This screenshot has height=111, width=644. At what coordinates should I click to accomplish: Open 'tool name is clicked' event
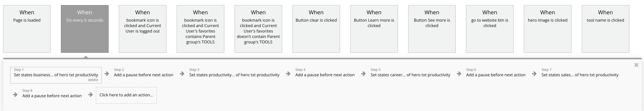(605, 29)
